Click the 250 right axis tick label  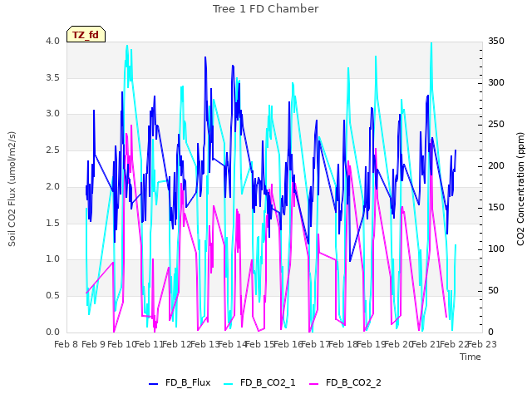coord(496,124)
